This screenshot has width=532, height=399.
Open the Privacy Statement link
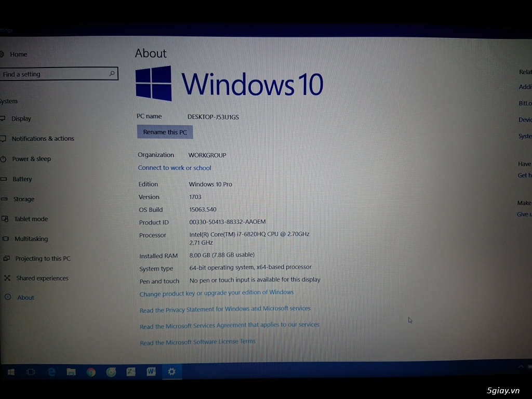[225, 309]
